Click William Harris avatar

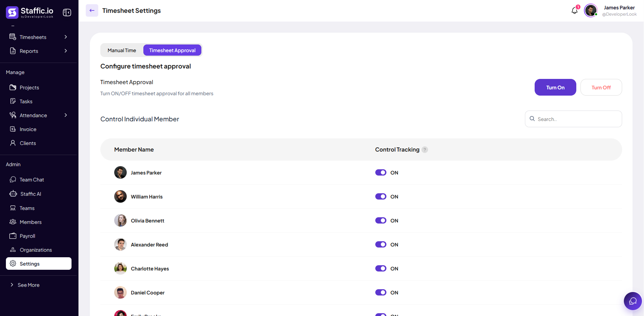coord(120,196)
